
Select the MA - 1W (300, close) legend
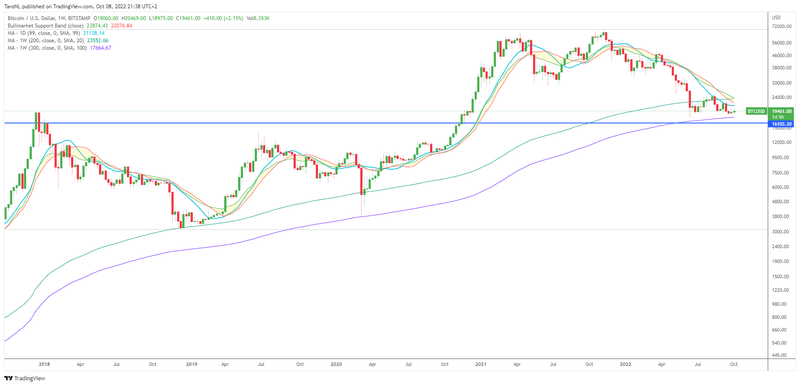[x=47, y=47]
